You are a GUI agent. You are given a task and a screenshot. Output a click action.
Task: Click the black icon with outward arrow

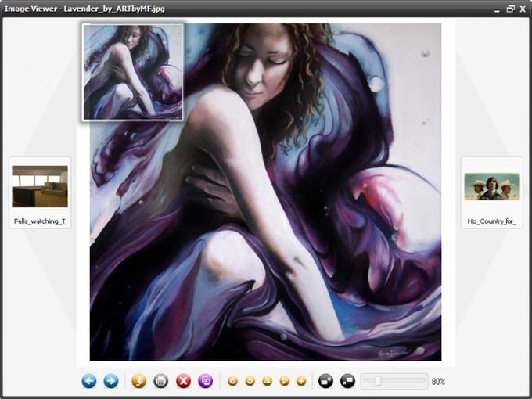pos(348,381)
